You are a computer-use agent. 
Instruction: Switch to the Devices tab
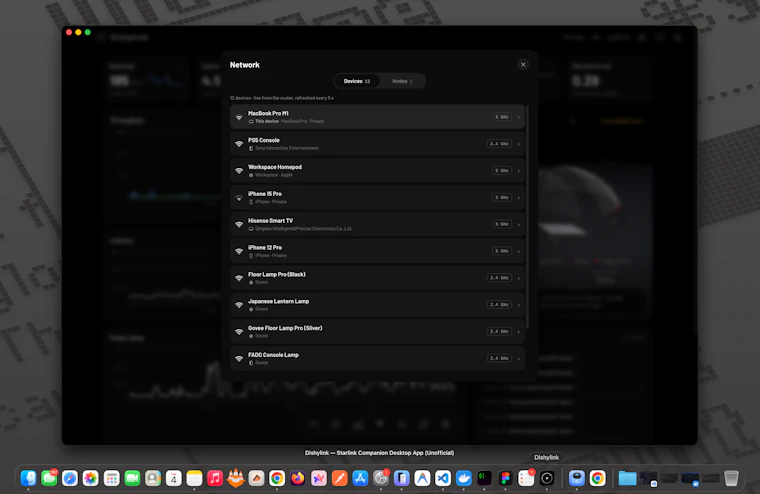pos(357,81)
